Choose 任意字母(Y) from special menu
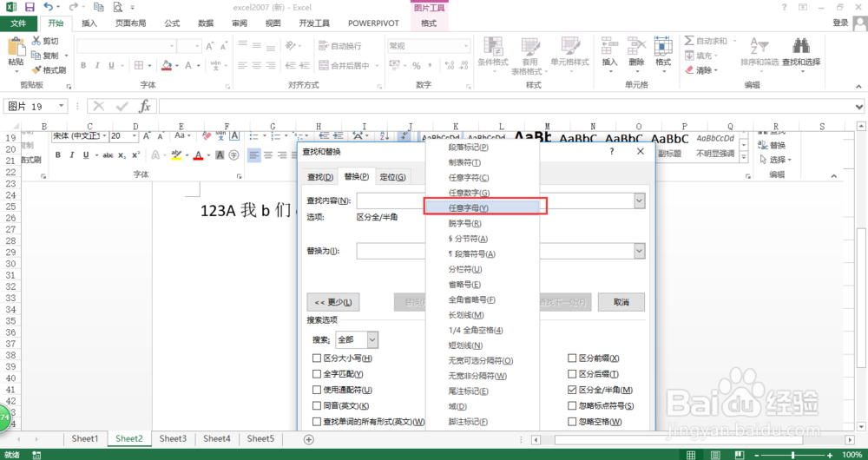The image size is (868, 460). tap(482, 208)
